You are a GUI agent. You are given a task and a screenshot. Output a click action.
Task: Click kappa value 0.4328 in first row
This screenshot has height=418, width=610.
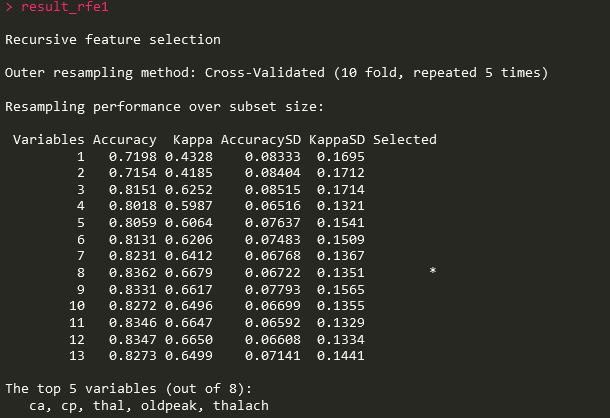point(189,156)
